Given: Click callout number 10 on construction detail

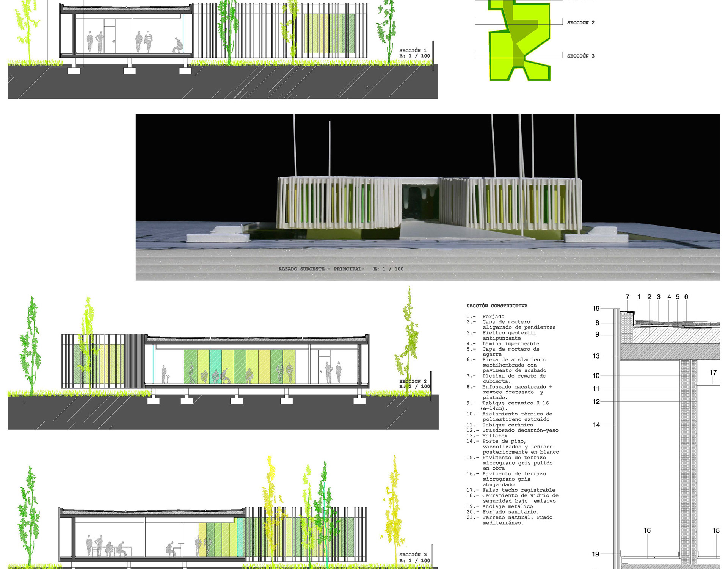Looking at the screenshot, I should 596,376.
